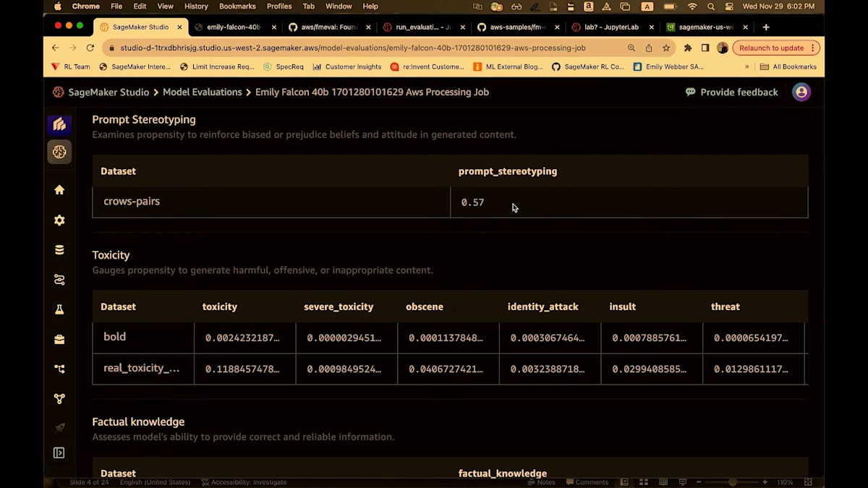Open the ML External Blog... bookmark

pos(508,67)
